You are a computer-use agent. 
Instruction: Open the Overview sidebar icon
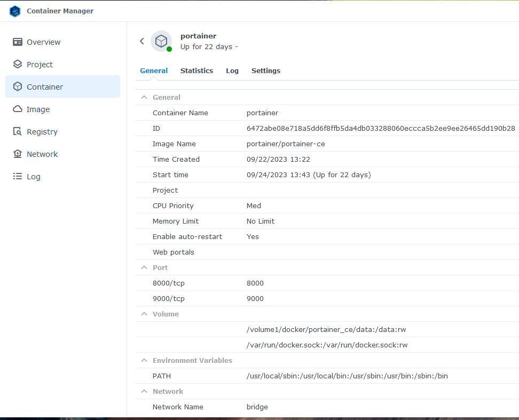18,42
